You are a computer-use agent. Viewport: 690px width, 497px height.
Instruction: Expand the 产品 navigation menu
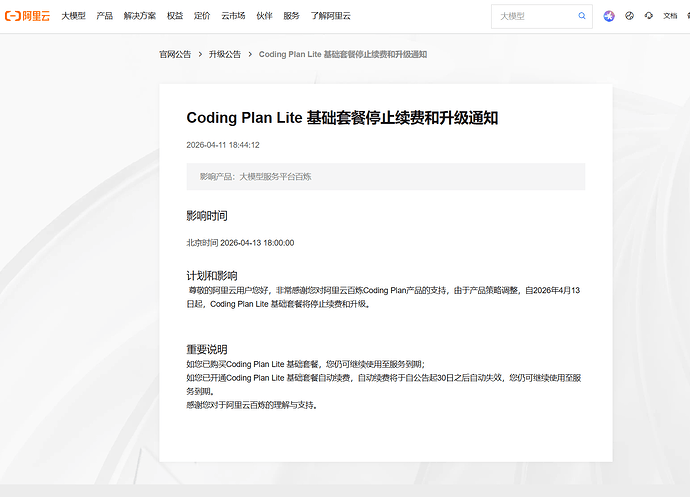click(x=104, y=16)
